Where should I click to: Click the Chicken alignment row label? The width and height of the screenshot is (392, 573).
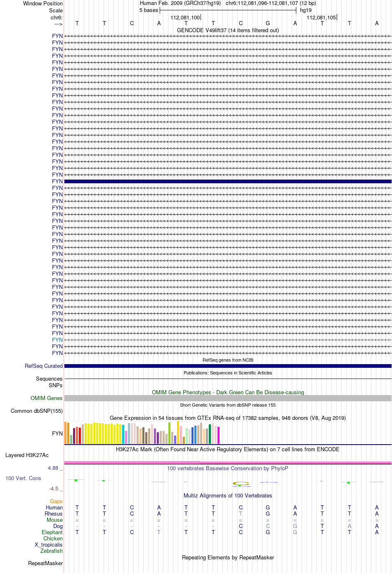(53, 538)
